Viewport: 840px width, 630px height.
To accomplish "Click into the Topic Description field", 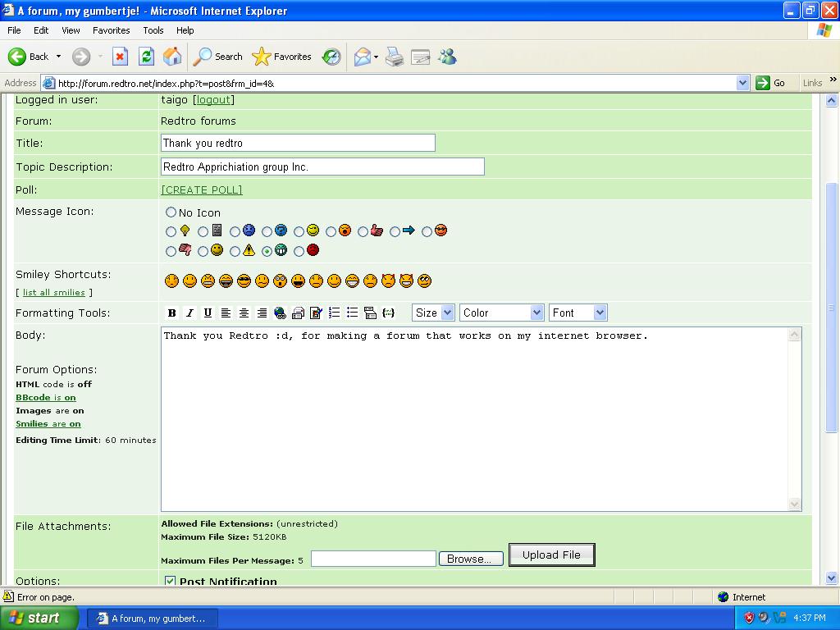I will coord(322,167).
